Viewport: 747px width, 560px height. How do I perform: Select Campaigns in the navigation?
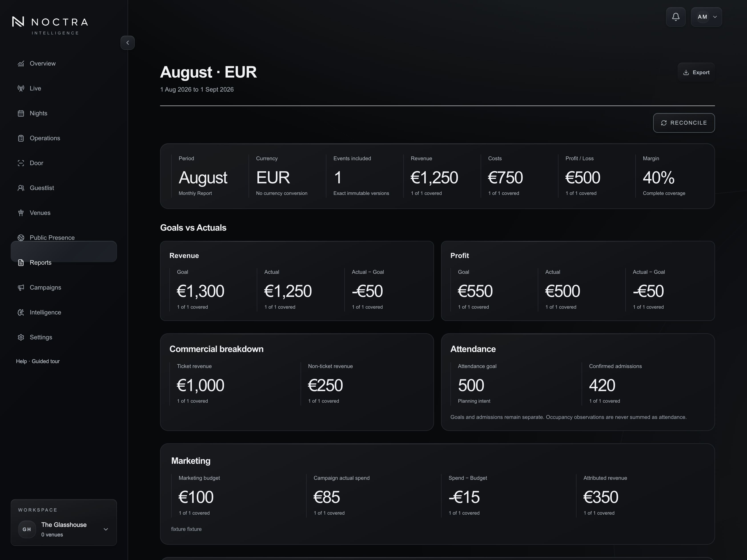45,288
